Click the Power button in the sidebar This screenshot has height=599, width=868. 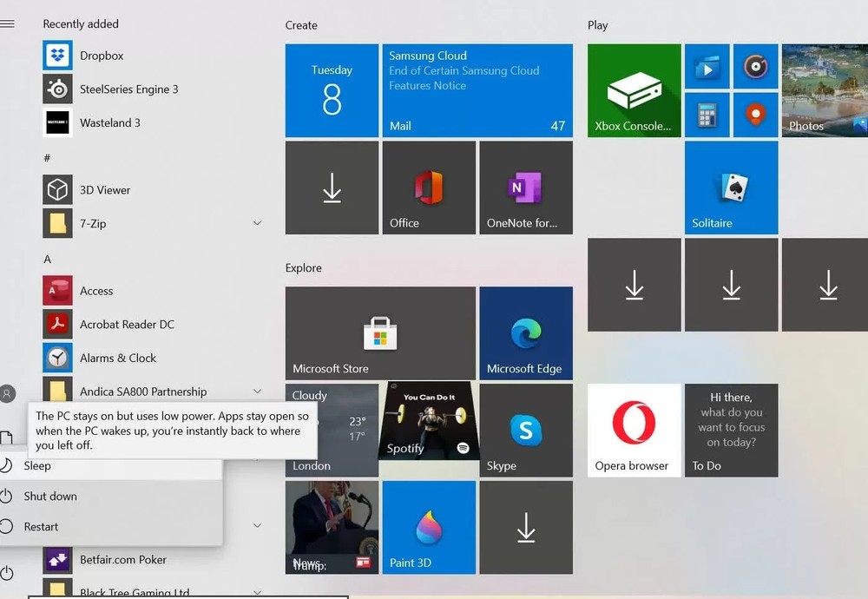tap(7, 573)
